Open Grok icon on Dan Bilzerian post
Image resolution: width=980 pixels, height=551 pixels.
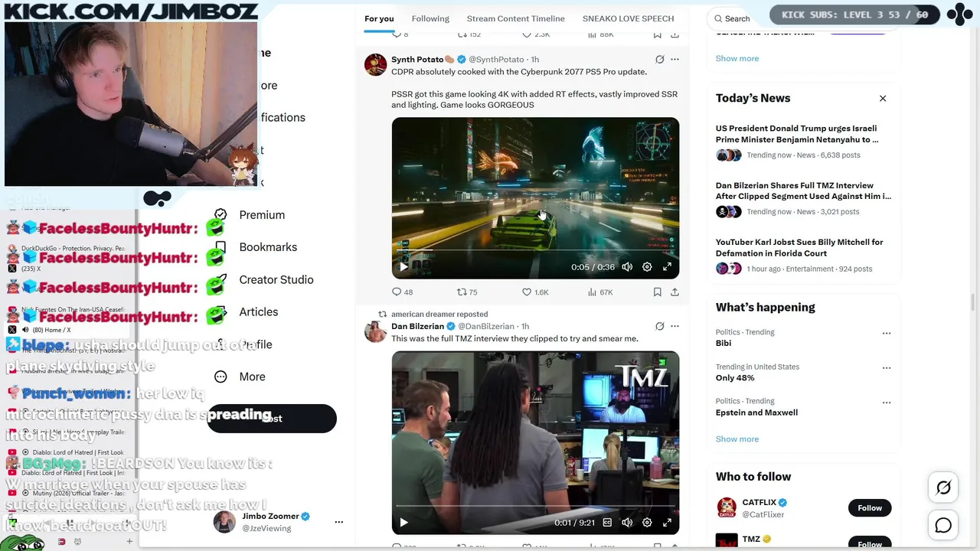pos(660,326)
